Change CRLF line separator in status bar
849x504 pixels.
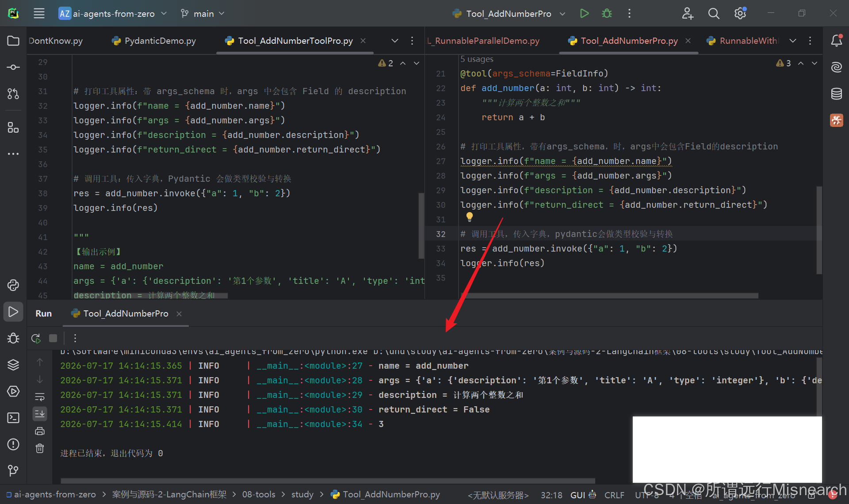coord(614,495)
